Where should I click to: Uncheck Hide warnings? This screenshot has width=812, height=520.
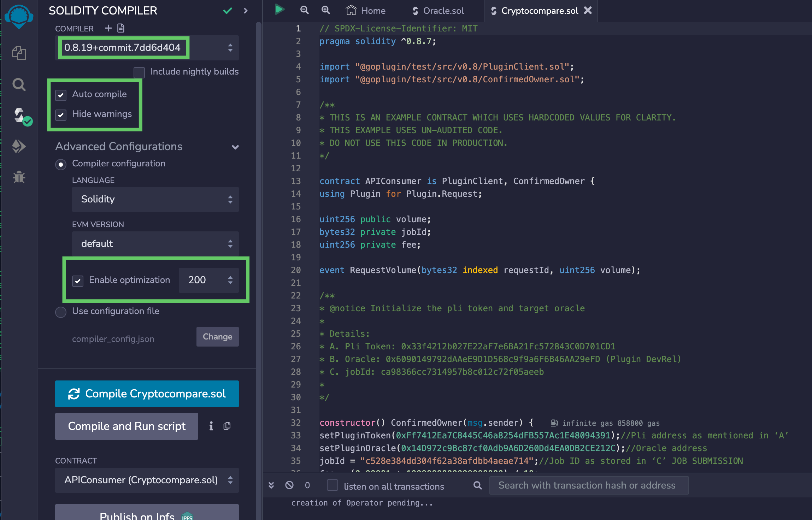(61, 114)
